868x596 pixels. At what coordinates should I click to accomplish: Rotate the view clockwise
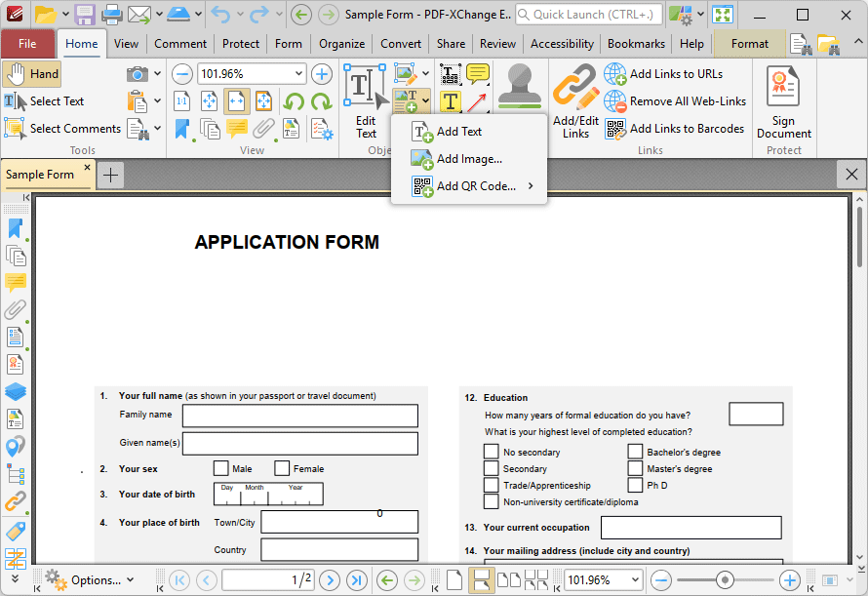(321, 101)
